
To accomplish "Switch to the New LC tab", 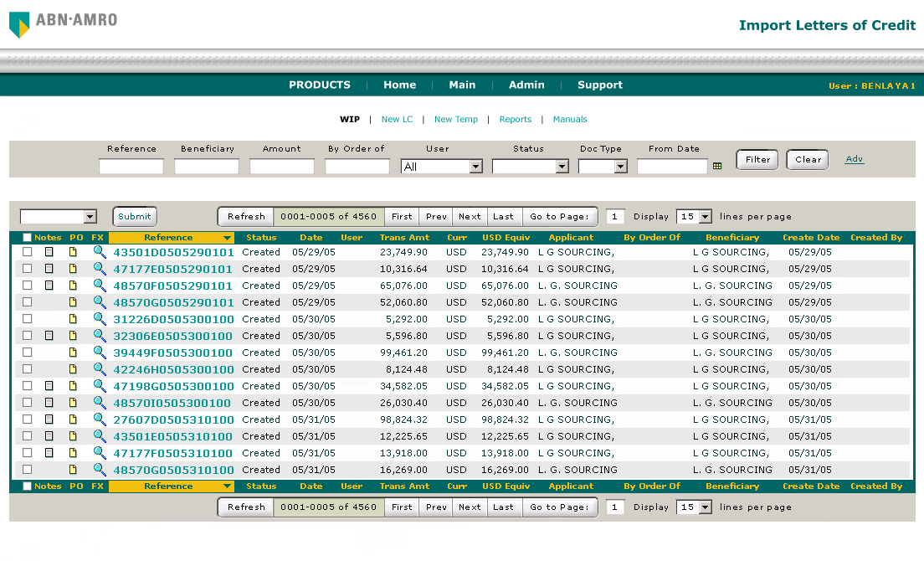I will point(397,120).
